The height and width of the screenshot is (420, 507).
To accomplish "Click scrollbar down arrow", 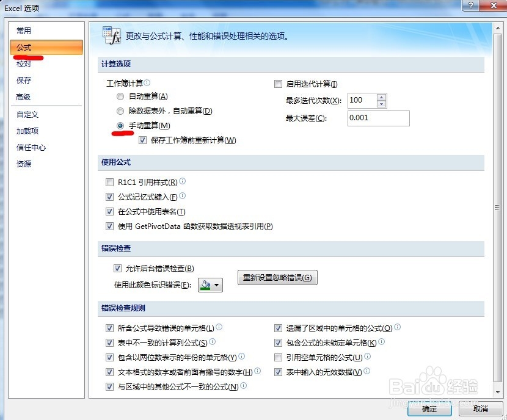I will (498, 393).
